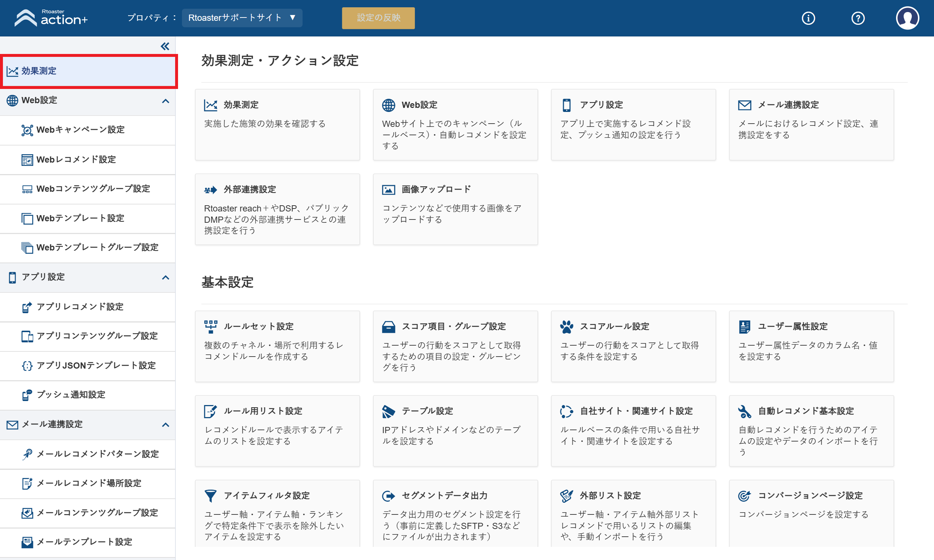Click the 設定の反映 button

(378, 18)
